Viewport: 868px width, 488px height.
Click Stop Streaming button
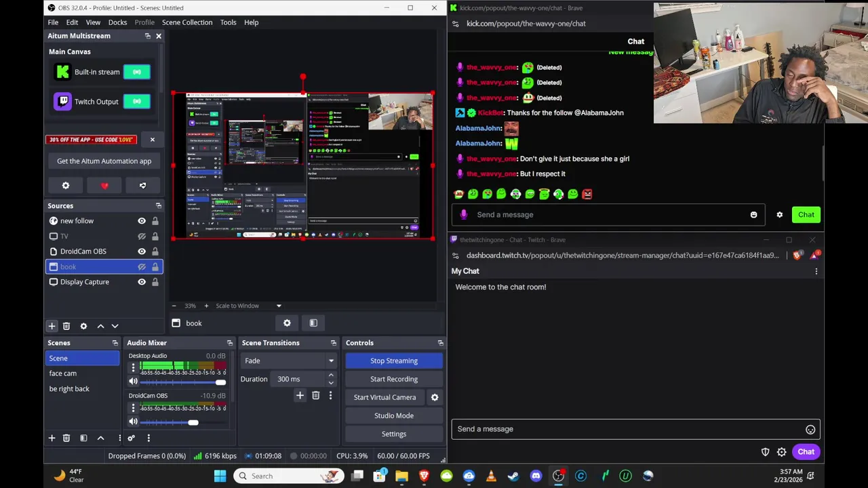[394, 361]
